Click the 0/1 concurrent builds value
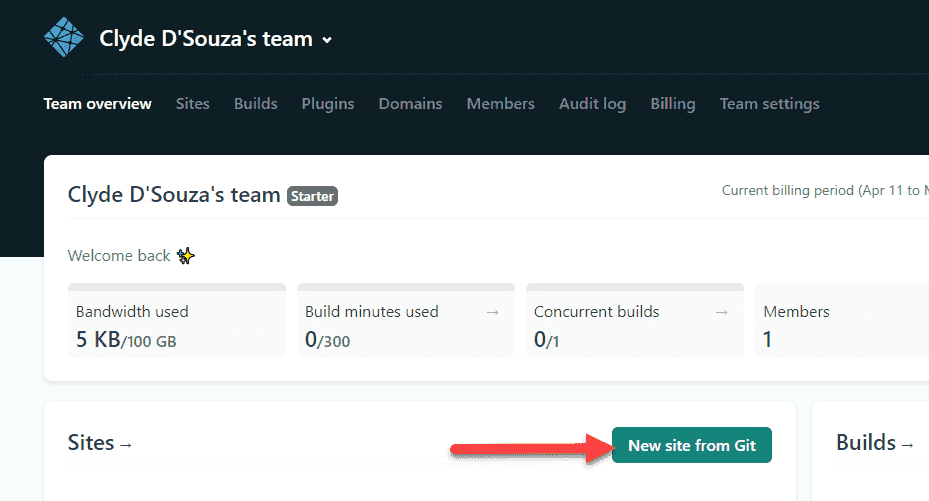 point(546,340)
